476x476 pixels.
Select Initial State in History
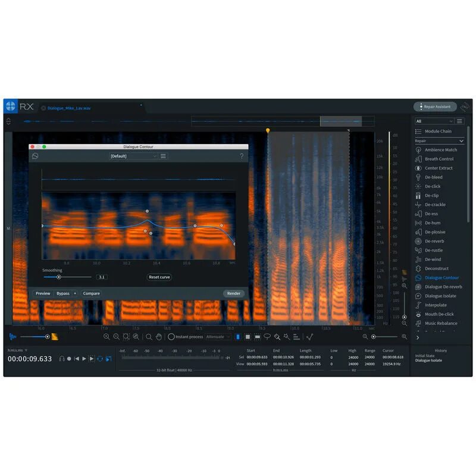tap(424, 355)
